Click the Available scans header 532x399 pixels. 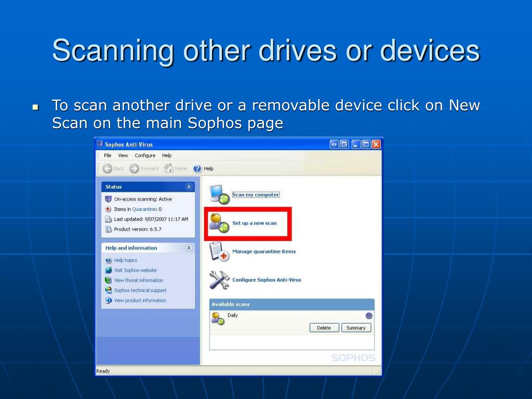pyautogui.click(x=292, y=304)
